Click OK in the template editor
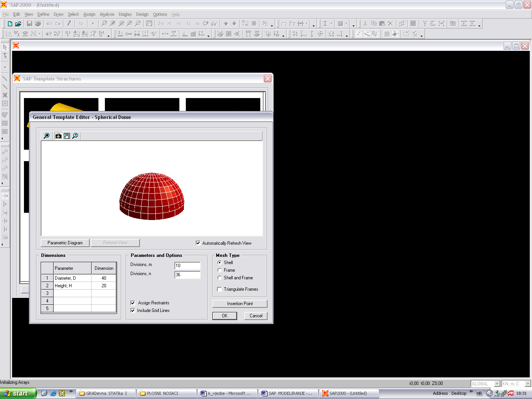Screen dimensions: 532x399 click(225, 316)
